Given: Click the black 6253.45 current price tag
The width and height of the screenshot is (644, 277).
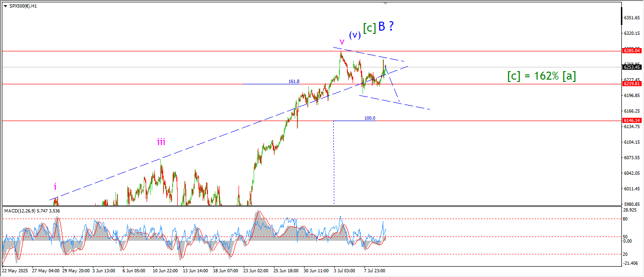Looking at the screenshot, I should coord(631,67).
